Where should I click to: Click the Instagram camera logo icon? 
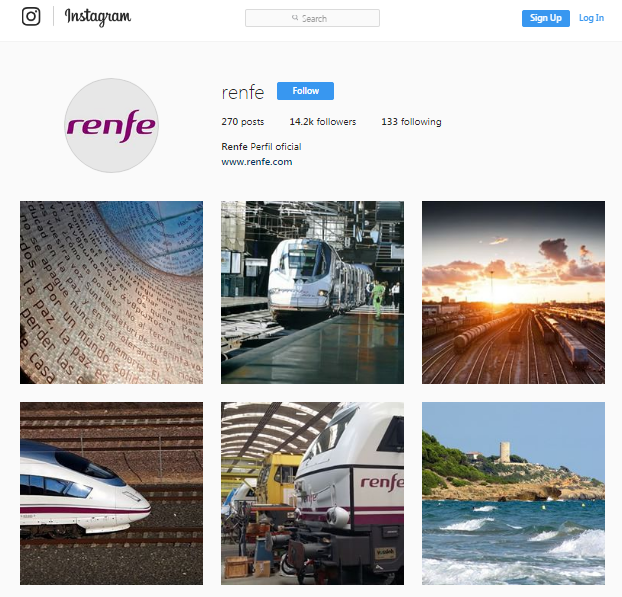[x=31, y=17]
